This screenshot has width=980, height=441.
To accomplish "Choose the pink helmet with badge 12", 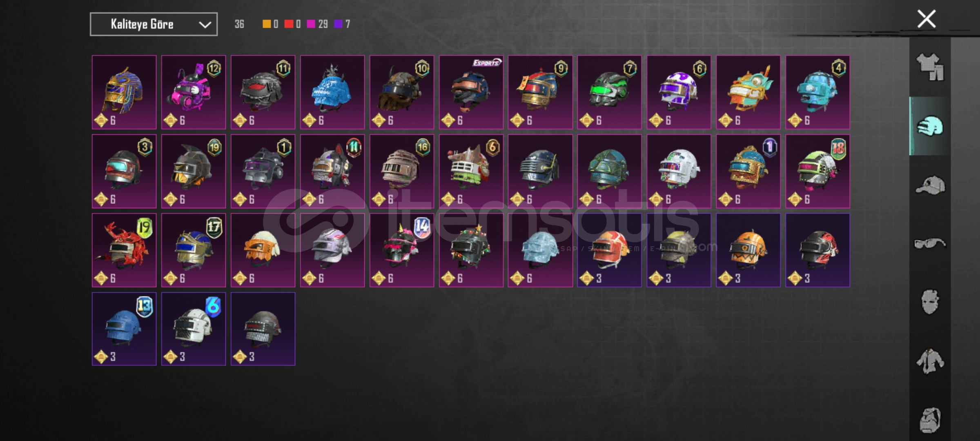I will point(194,92).
